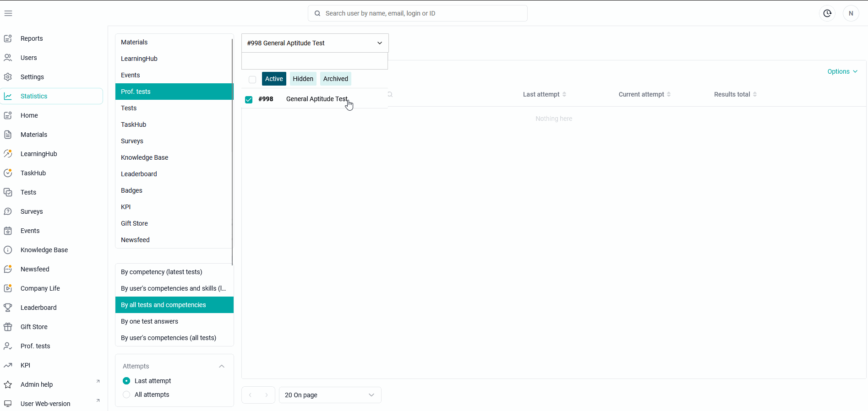Open Statistics page in sidebar
Screen dimensions: 868x411
tap(52, 96)
